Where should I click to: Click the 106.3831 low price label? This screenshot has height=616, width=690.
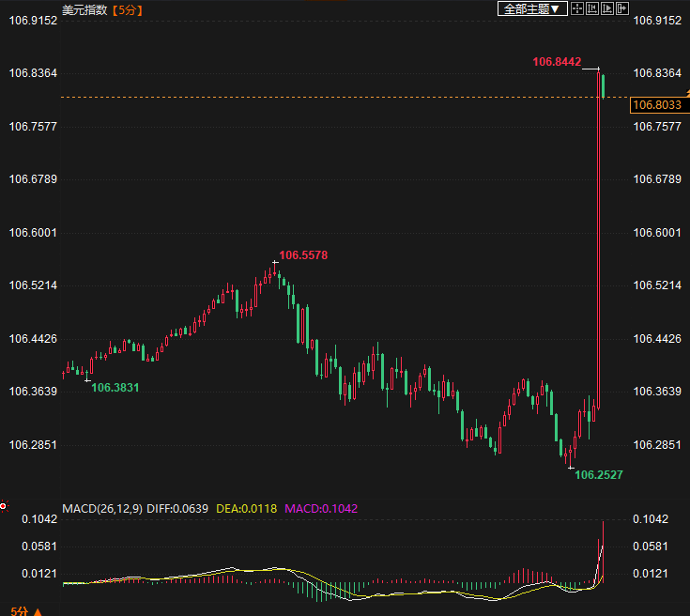tap(115, 387)
